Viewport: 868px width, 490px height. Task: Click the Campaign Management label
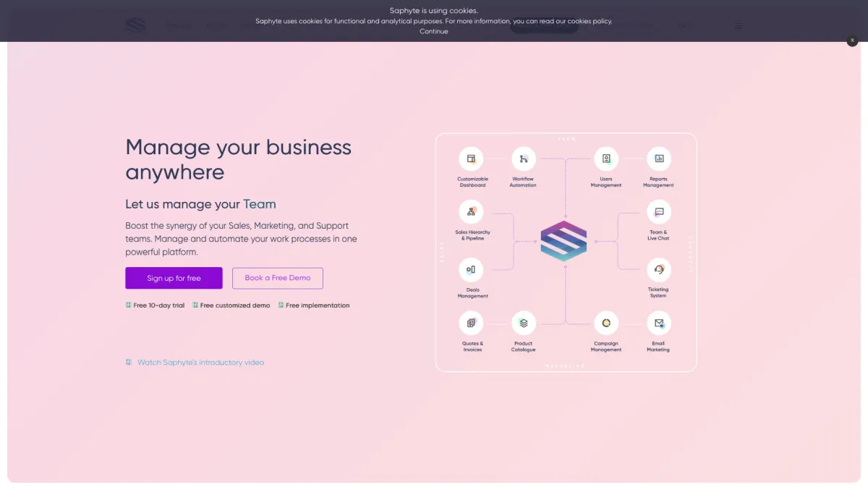click(x=606, y=347)
